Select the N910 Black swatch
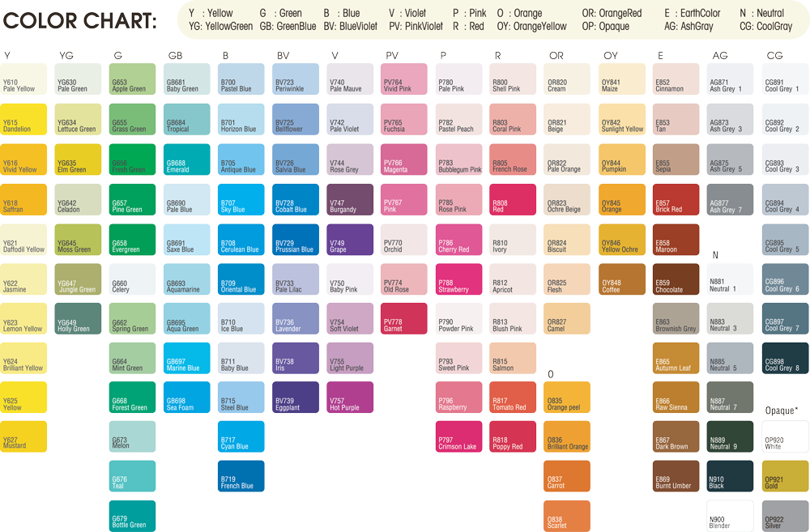Viewport: 810px width, 532px height. click(x=729, y=475)
